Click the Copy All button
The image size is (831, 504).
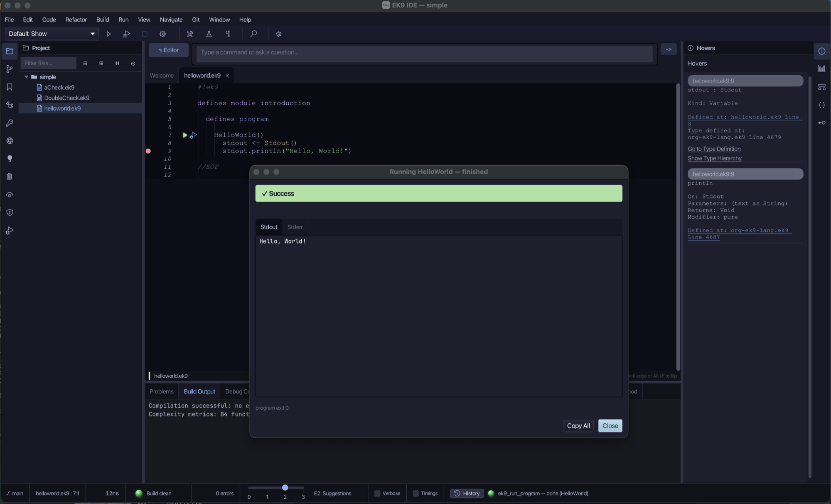coord(578,425)
